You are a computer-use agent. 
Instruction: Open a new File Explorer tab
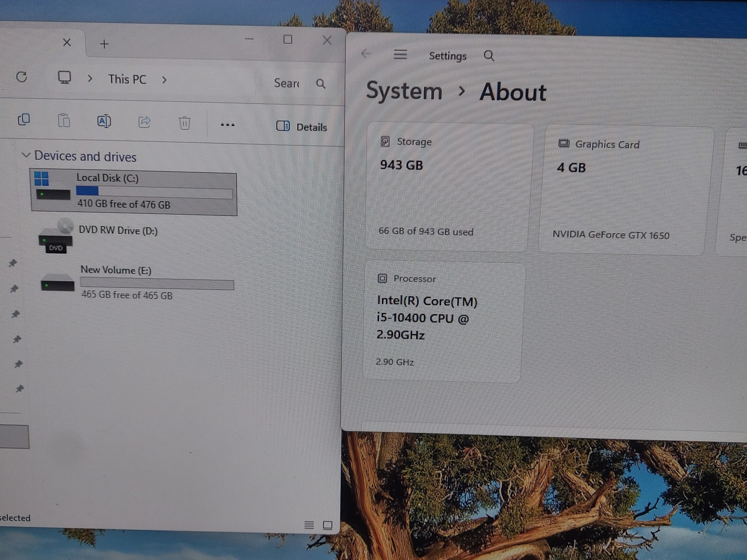[104, 44]
